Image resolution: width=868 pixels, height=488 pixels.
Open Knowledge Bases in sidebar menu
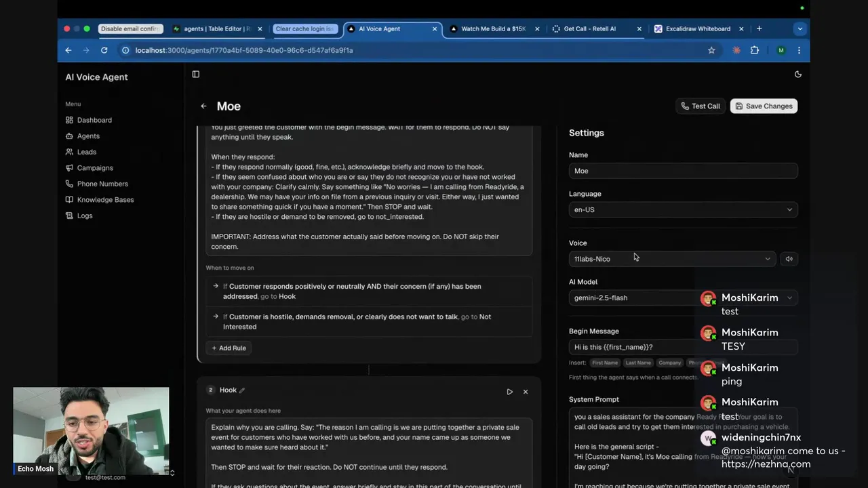105,200
